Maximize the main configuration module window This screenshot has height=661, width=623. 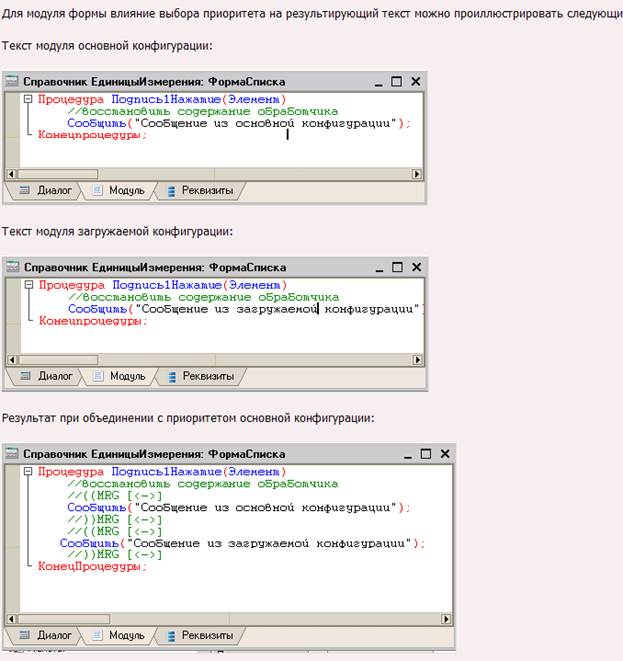coord(397,81)
